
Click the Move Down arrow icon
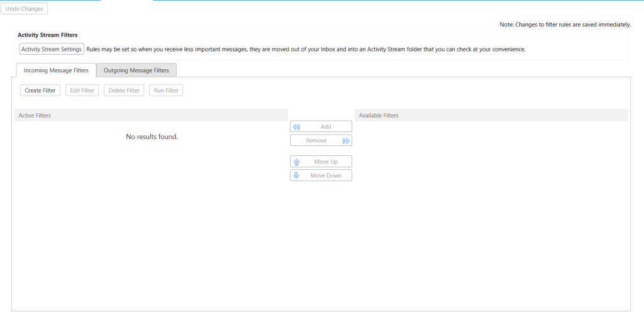[x=296, y=175]
